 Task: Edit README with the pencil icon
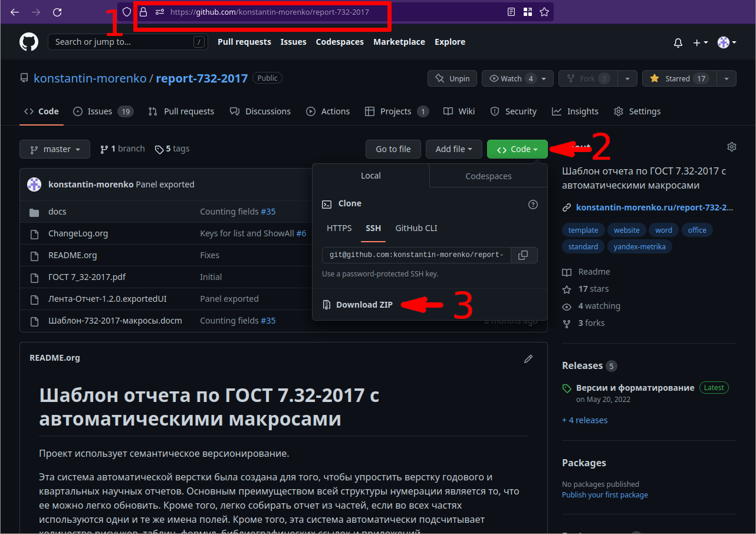(x=528, y=358)
